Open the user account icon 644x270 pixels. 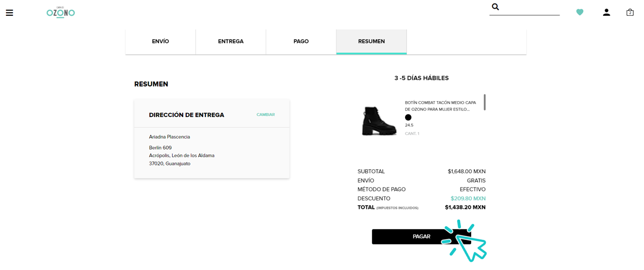click(x=606, y=12)
